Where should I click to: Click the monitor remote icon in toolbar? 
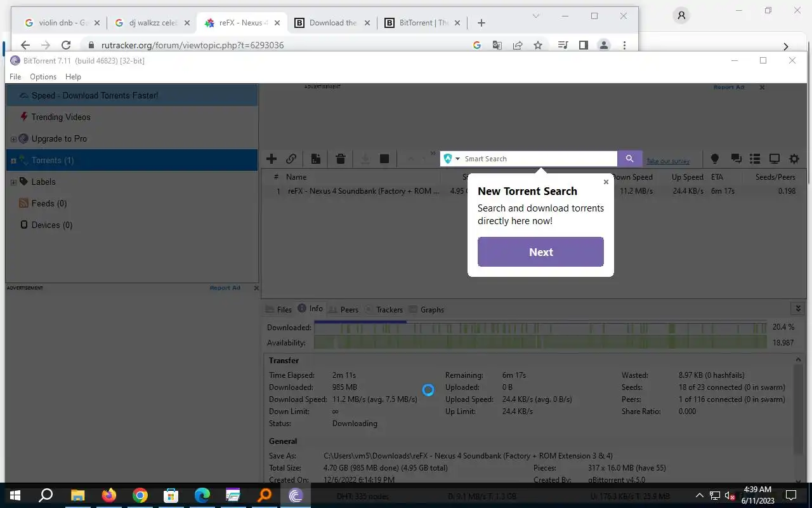click(x=775, y=159)
